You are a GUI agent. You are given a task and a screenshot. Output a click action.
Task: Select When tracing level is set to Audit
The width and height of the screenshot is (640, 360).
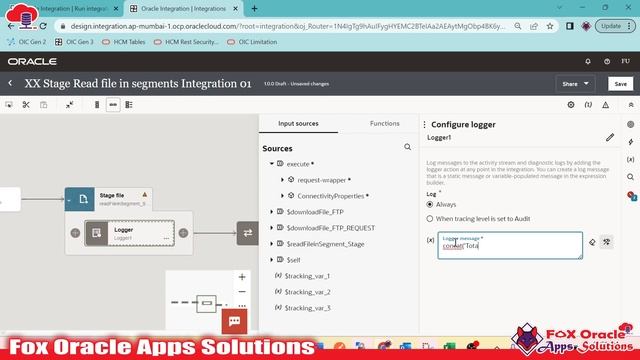(430, 219)
